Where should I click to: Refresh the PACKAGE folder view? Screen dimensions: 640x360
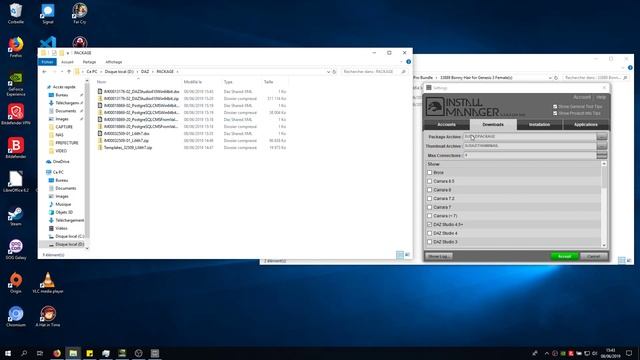(x=334, y=71)
